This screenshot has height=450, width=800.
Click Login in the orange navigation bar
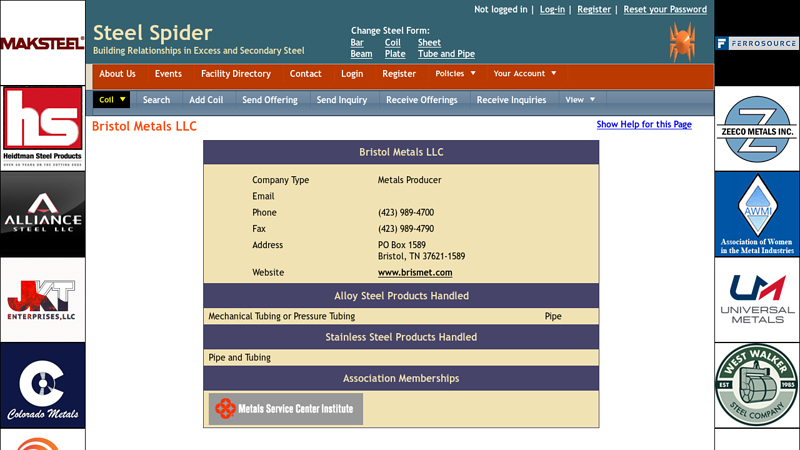coord(352,73)
